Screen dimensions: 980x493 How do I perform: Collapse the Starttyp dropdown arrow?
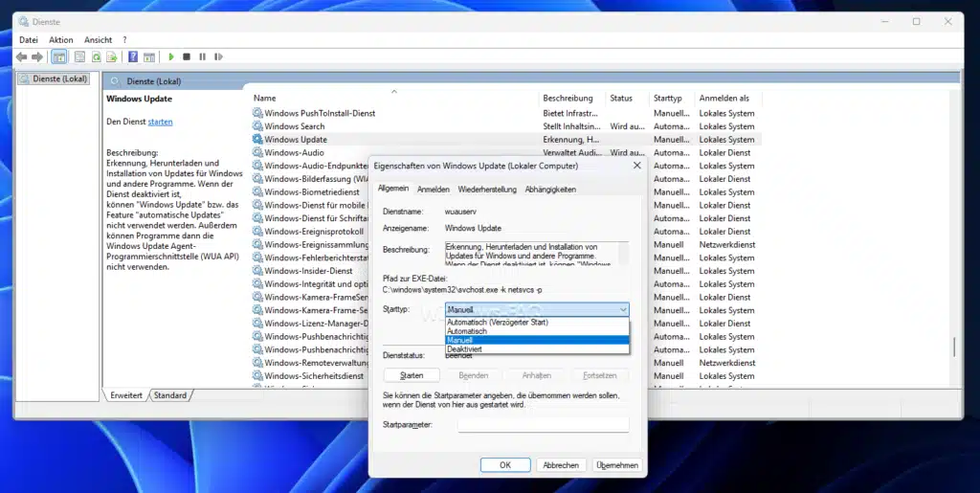(623, 309)
